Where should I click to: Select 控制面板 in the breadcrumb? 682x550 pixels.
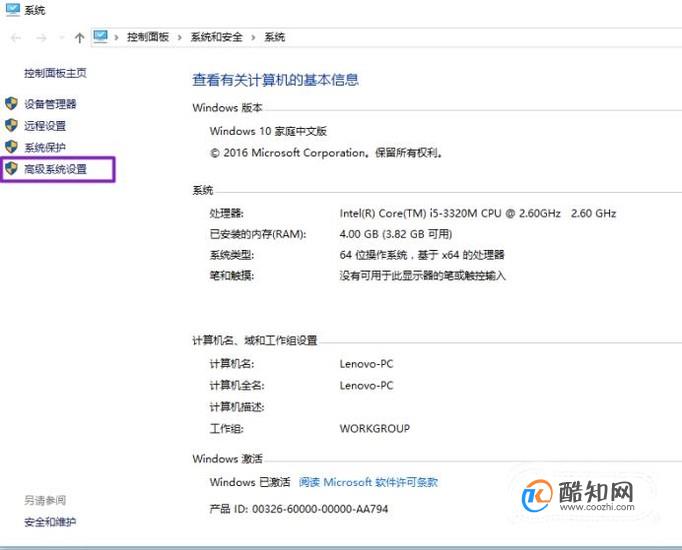148,37
